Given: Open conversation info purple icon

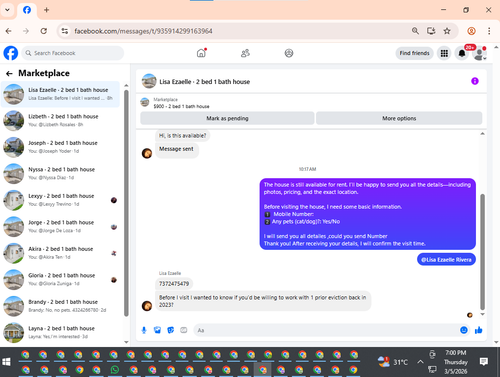Looking at the screenshot, I should (475, 81).
